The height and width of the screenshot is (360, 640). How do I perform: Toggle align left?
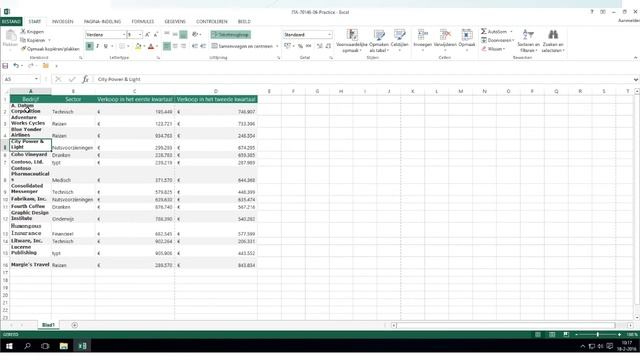click(x=167, y=46)
